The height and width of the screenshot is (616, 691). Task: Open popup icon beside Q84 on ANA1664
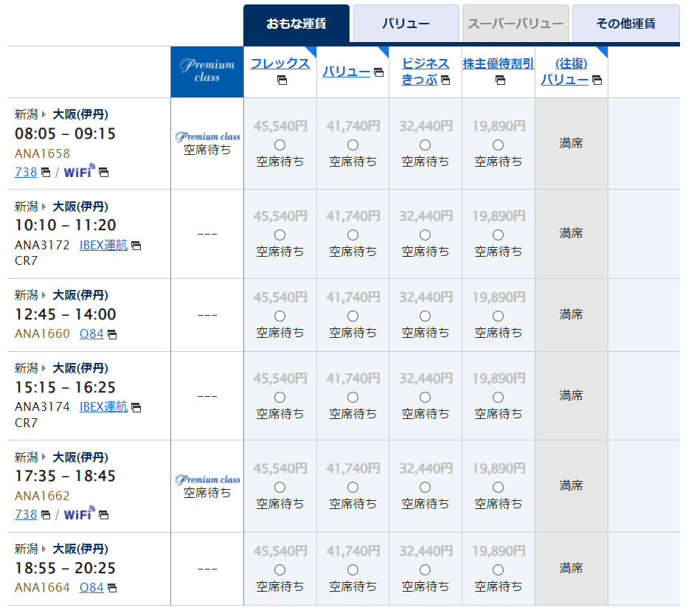[112, 588]
